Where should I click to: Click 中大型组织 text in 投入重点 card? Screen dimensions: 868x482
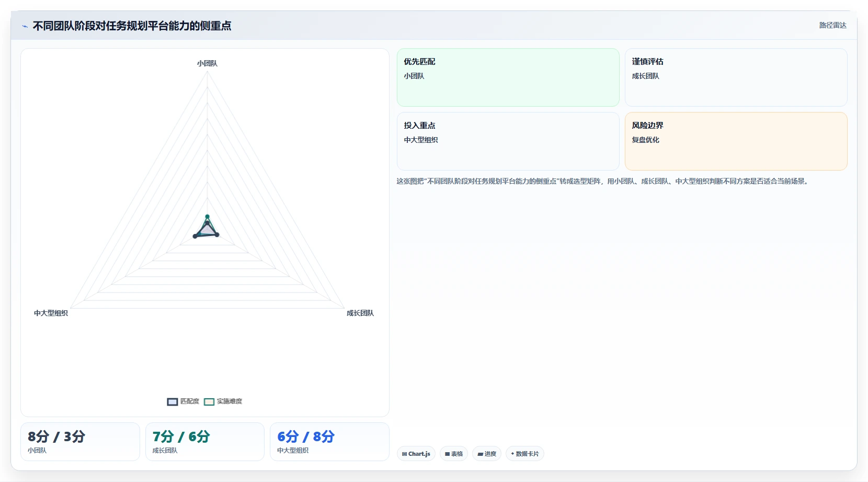tap(421, 140)
